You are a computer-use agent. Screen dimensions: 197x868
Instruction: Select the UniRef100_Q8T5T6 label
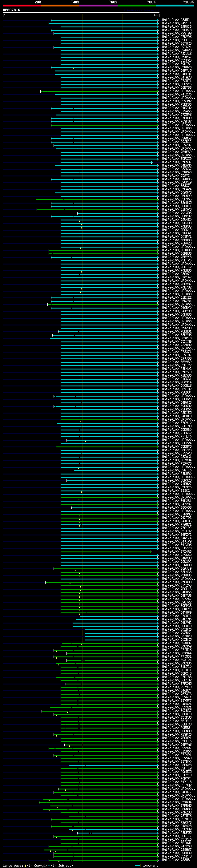click(176, 816)
